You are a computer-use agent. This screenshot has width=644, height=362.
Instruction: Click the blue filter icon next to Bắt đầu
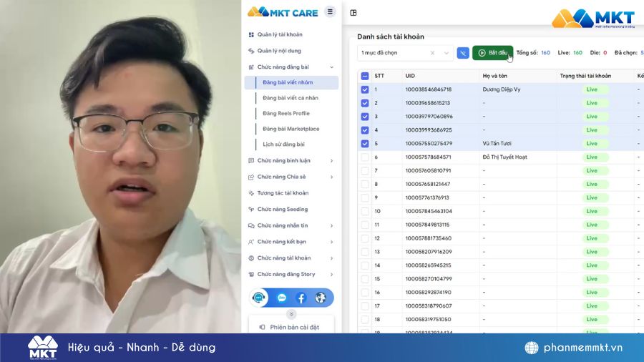(x=463, y=53)
